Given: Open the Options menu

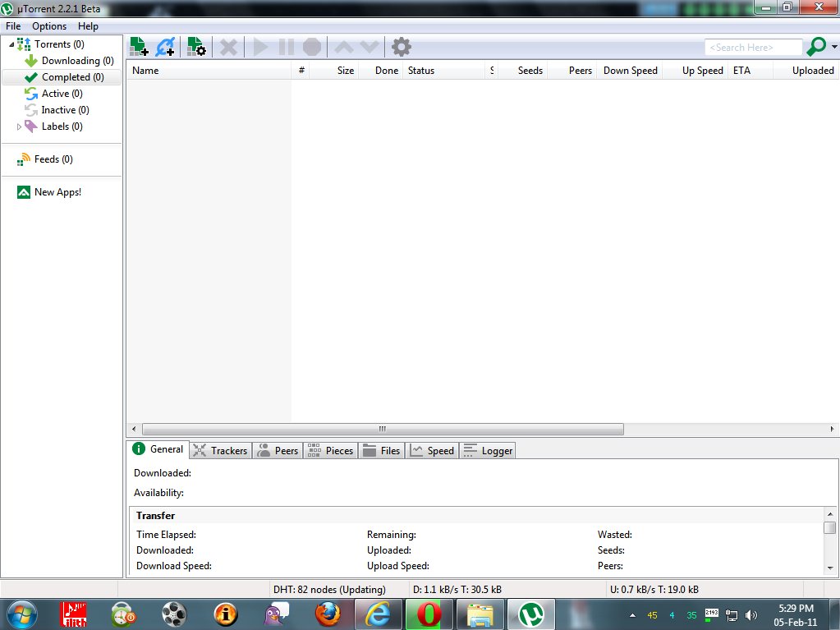Looking at the screenshot, I should pos(49,25).
